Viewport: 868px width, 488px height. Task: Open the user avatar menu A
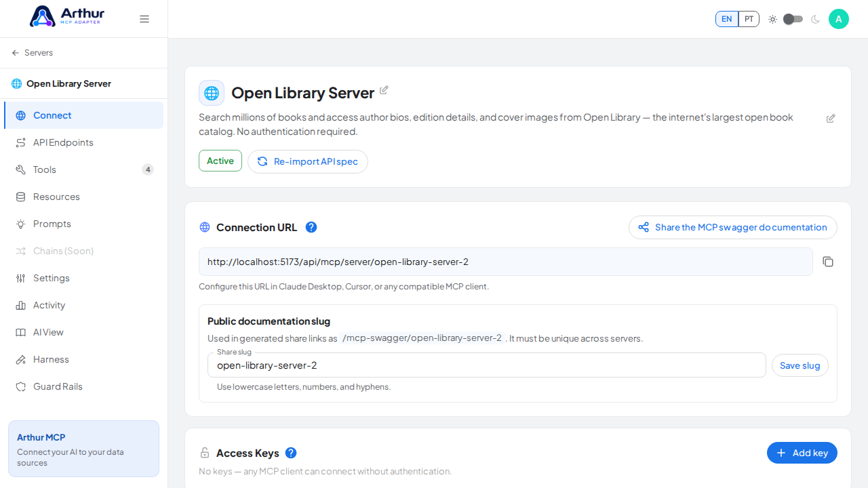839,19
